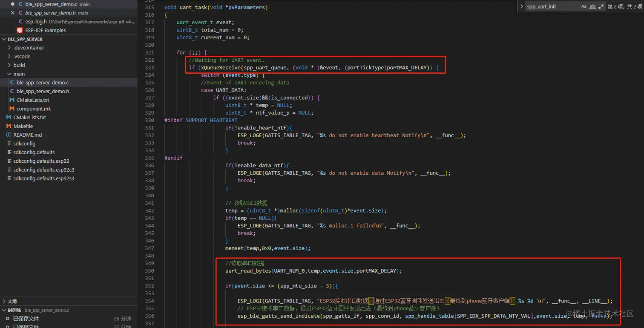Click line number 323 in the gutter
The width and height of the screenshot is (644, 328).
click(149, 68)
